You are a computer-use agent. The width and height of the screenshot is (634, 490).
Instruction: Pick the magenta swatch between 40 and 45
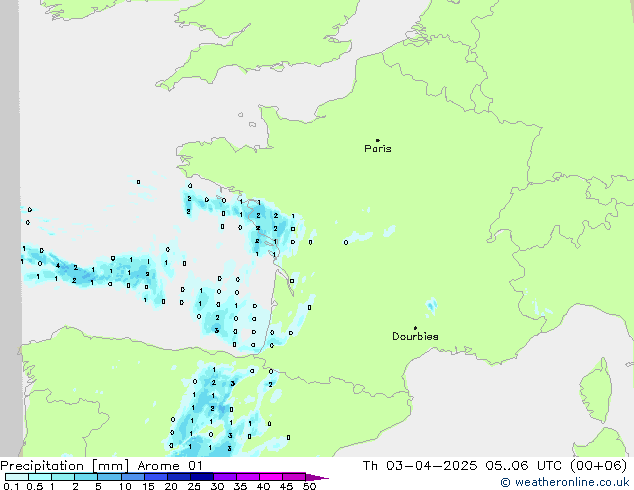click(x=271, y=477)
